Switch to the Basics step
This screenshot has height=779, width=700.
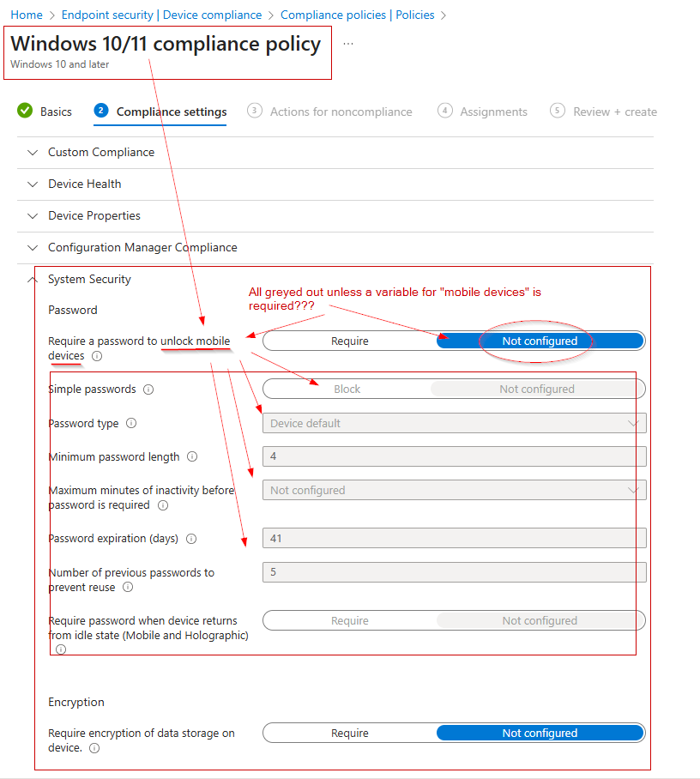(56, 112)
